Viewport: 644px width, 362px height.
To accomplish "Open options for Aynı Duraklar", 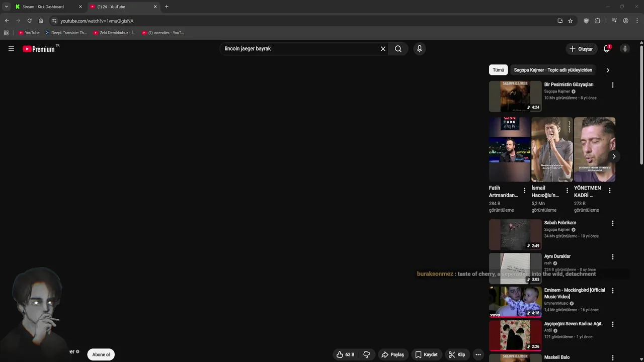I will click(613, 257).
